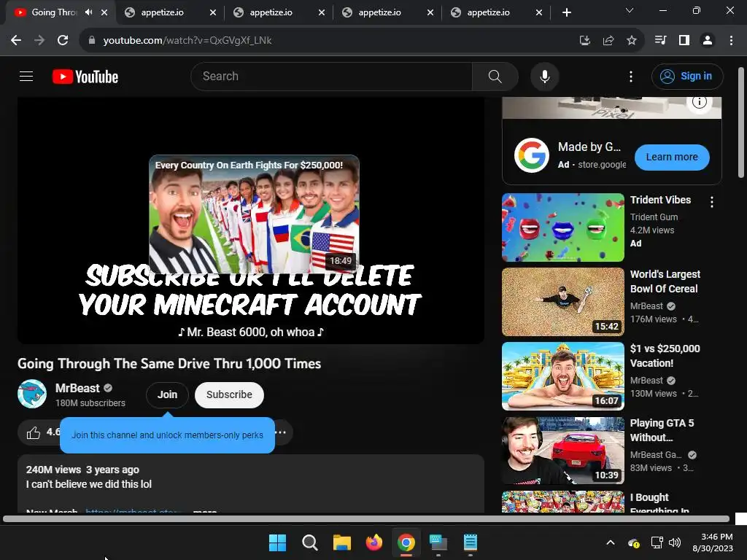Screen dimensions: 747x560
Task: Click the install/download page icon in address bar
Action: 584,41
